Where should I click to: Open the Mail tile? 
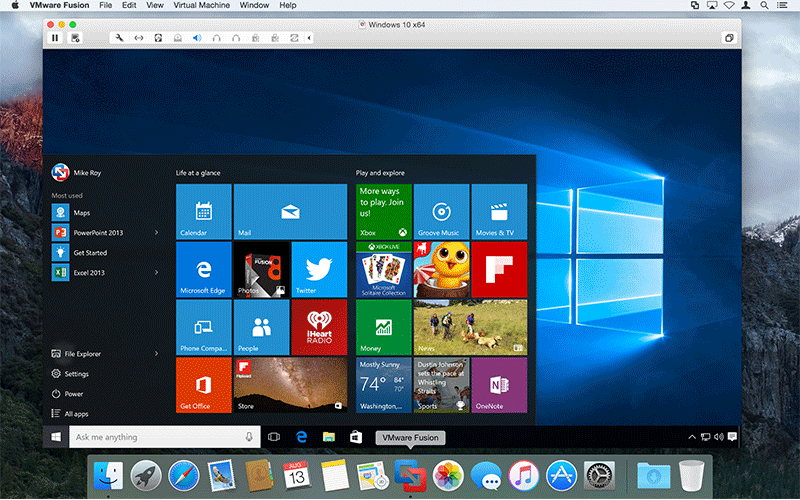point(290,212)
